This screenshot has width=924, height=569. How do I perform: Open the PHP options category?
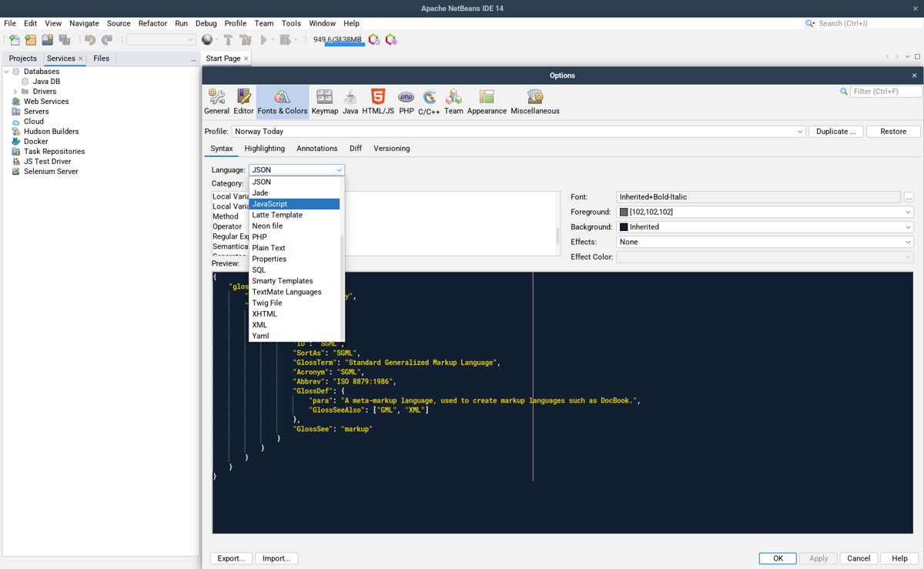click(x=406, y=100)
